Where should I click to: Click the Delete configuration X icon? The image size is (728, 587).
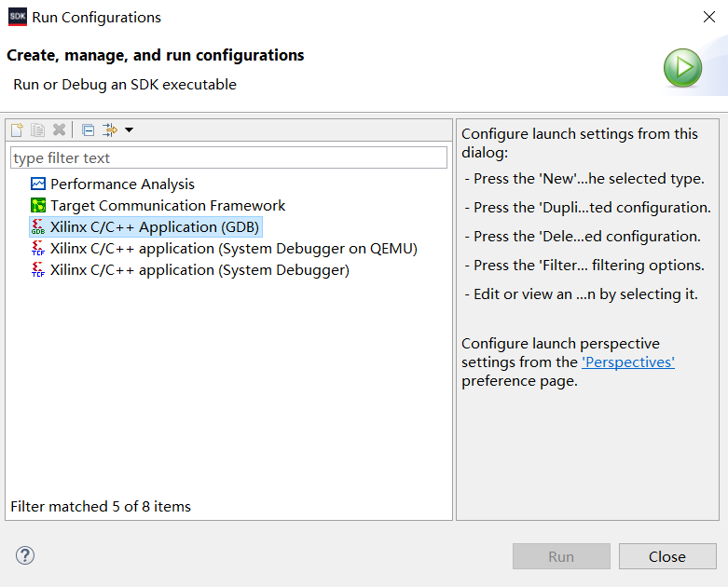[x=59, y=130]
